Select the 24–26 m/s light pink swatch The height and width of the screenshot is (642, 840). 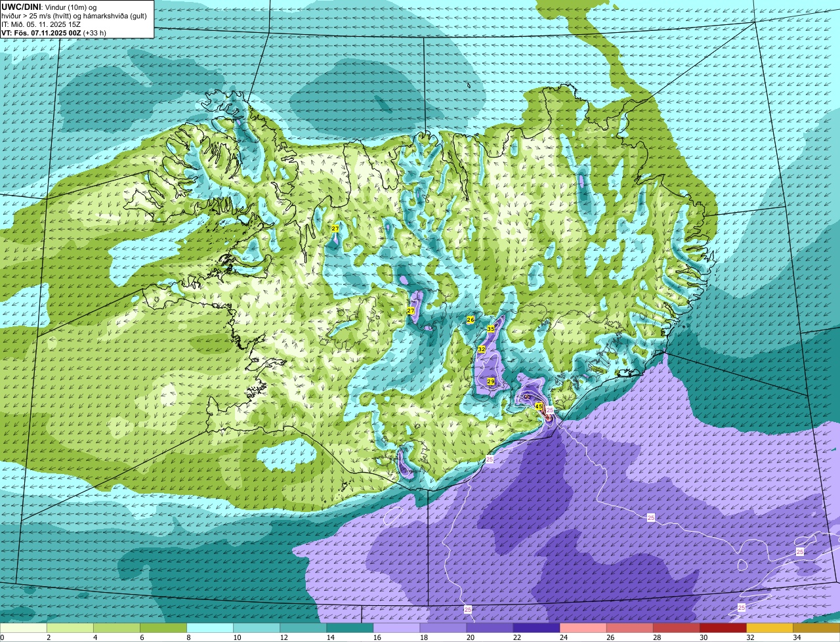[583, 628]
